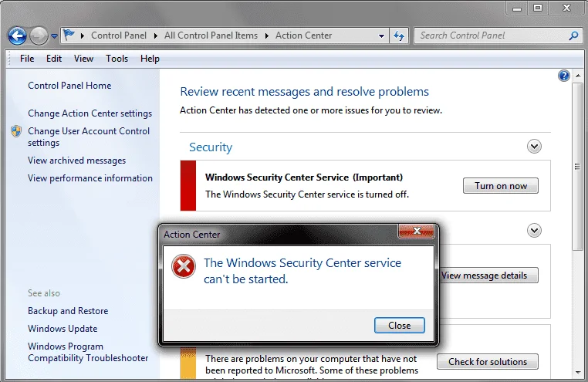Click Windows Security Center Service (Important) title
The width and height of the screenshot is (588, 382).
coord(304,177)
